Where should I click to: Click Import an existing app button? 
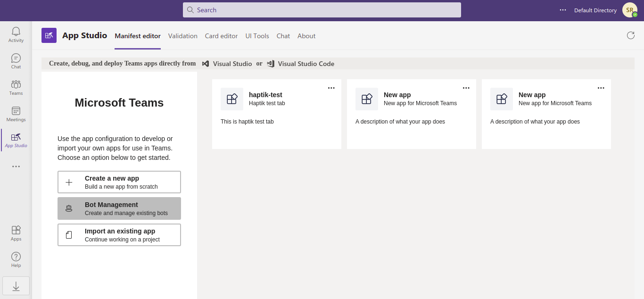pos(119,235)
